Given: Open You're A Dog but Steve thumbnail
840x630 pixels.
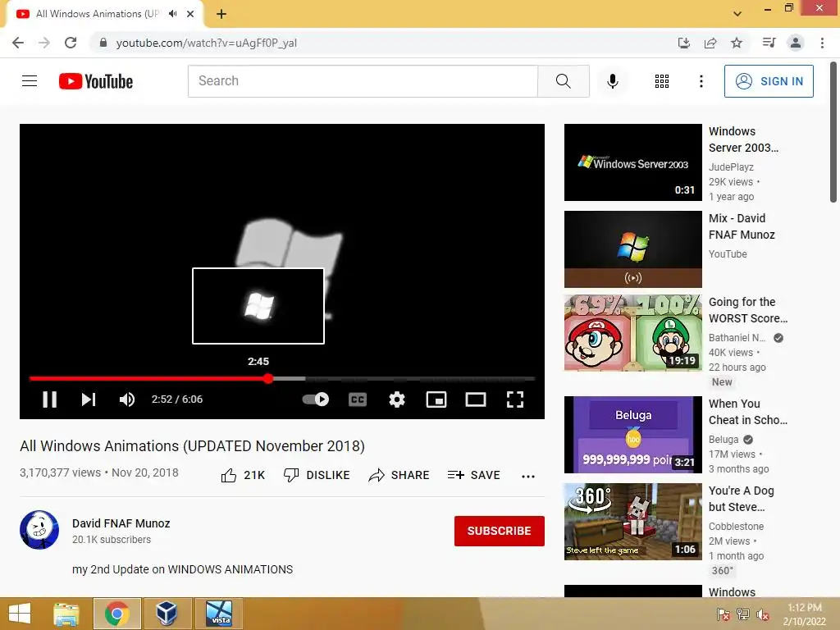Looking at the screenshot, I should (x=633, y=521).
